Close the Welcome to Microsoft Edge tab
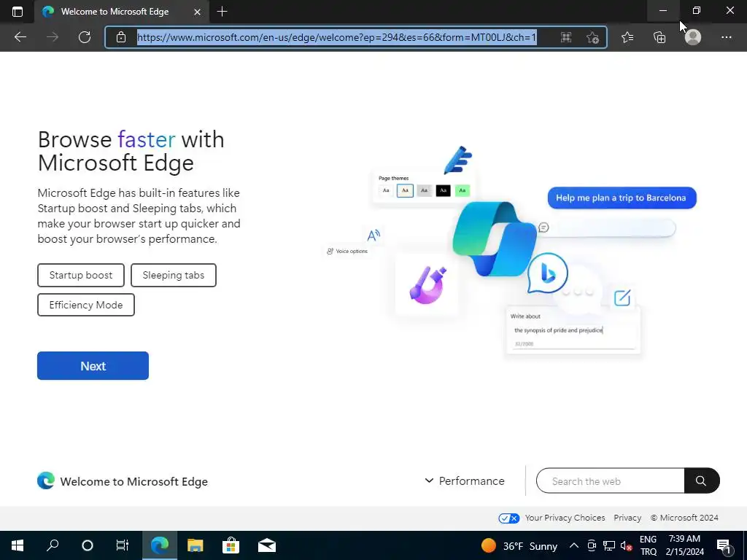This screenshot has height=560, width=747. tap(197, 12)
